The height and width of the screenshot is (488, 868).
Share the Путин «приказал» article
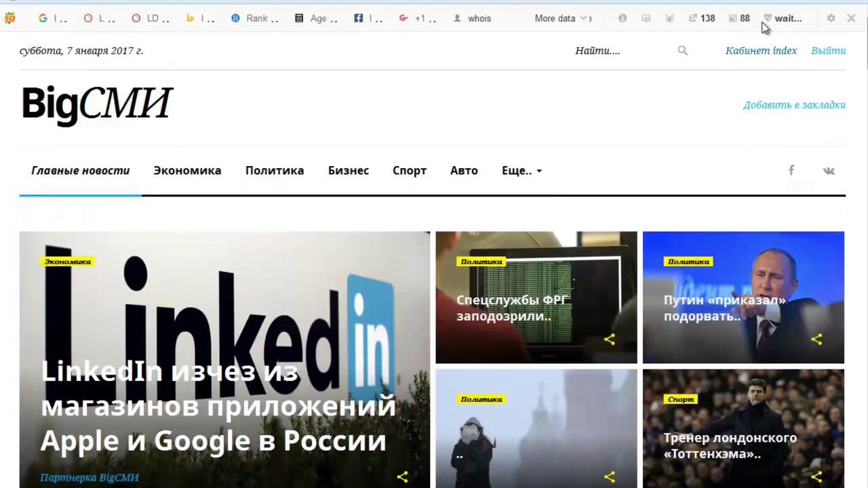pyautogui.click(x=816, y=340)
